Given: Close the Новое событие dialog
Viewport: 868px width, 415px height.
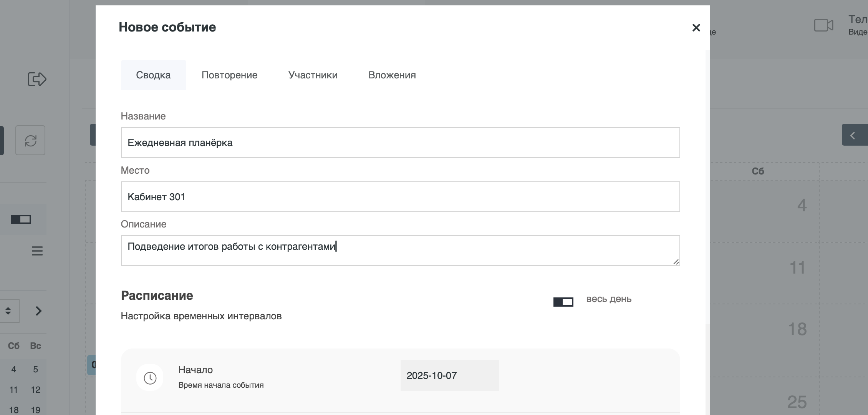Looking at the screenshot, I should 696,28.
